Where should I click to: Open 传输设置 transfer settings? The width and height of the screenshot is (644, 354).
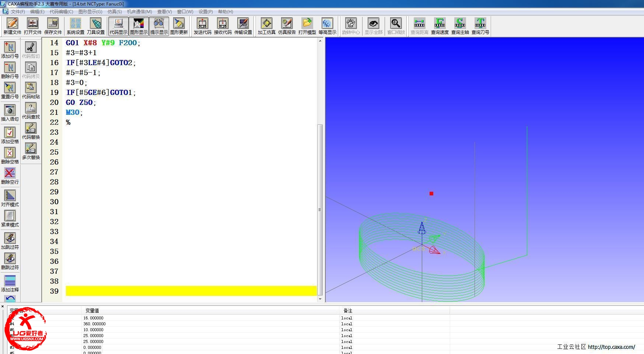click(243, 26)
